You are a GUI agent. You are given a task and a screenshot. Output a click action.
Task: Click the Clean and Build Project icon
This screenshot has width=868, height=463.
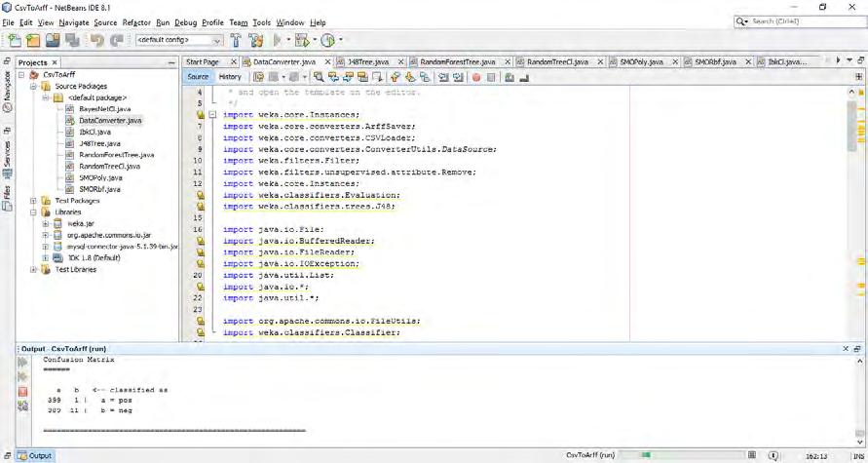coord(256,40)
